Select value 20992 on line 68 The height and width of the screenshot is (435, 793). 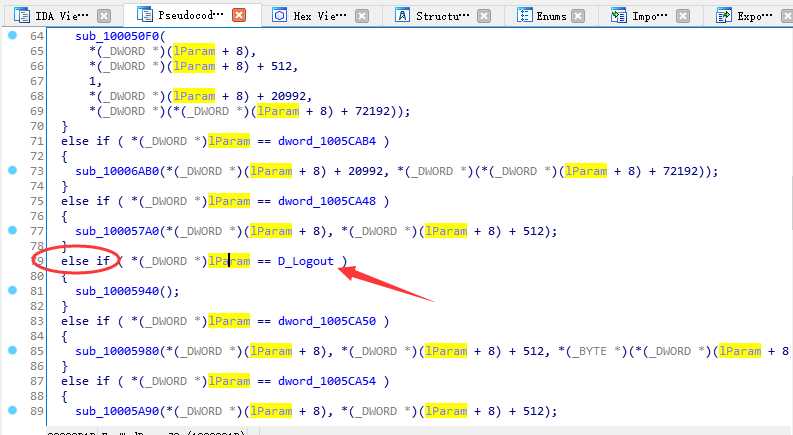pyautogui.click(x=288, y=96)
